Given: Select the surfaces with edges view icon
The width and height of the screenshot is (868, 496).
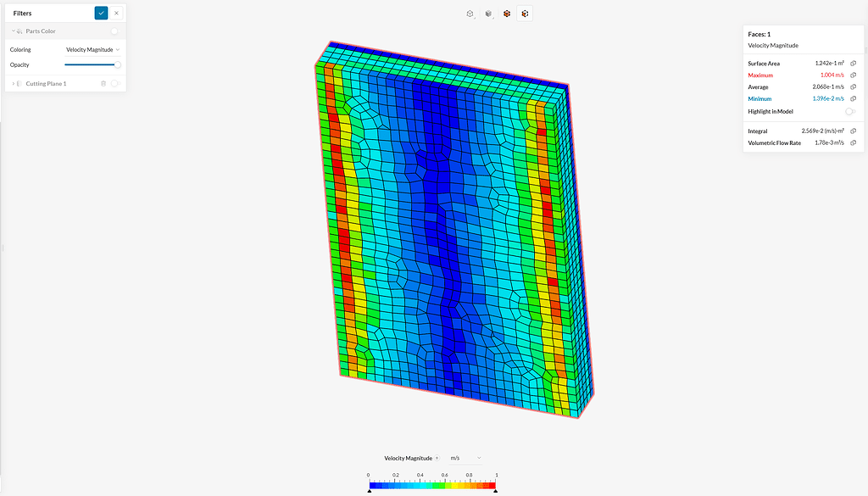Looking at the screenshot, I should pos(524,13).
